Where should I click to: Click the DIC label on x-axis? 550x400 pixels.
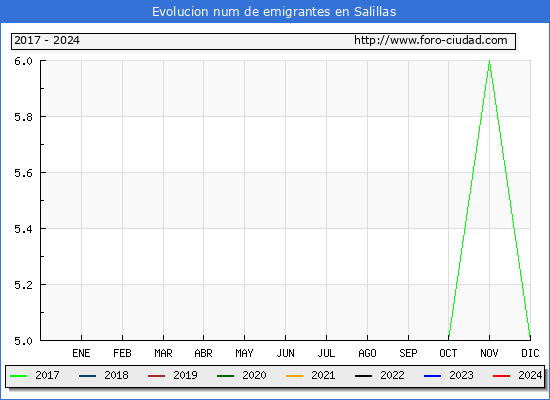(x=530, y=353)
